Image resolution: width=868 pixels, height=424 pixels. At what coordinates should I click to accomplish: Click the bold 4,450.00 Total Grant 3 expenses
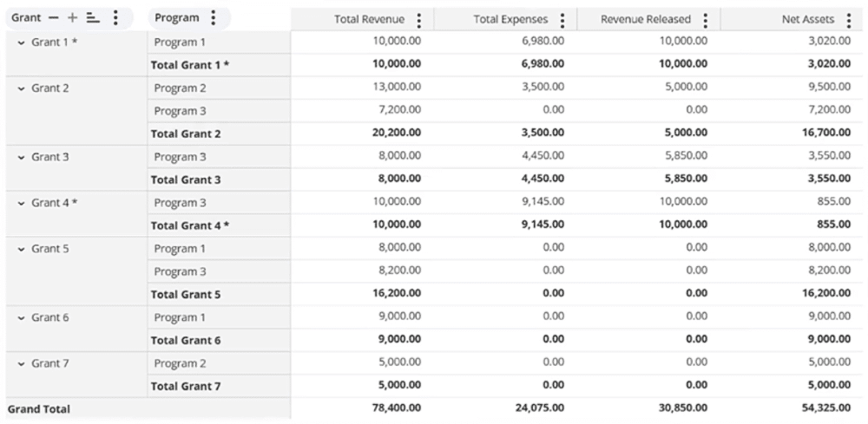point(543,179)
